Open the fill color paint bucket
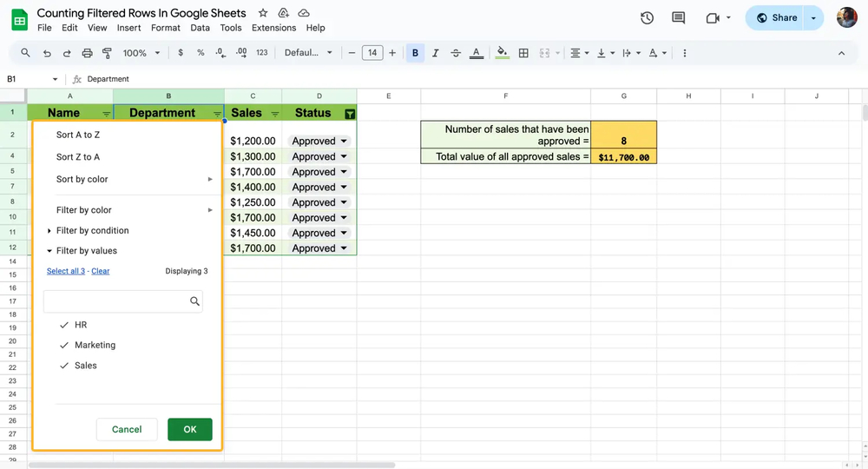 [502, 53]
